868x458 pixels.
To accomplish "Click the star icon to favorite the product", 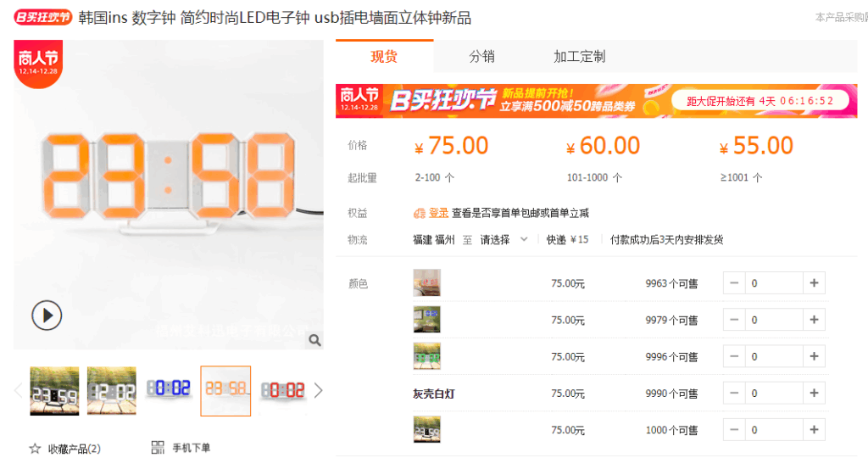I will (x=35, y=449).
